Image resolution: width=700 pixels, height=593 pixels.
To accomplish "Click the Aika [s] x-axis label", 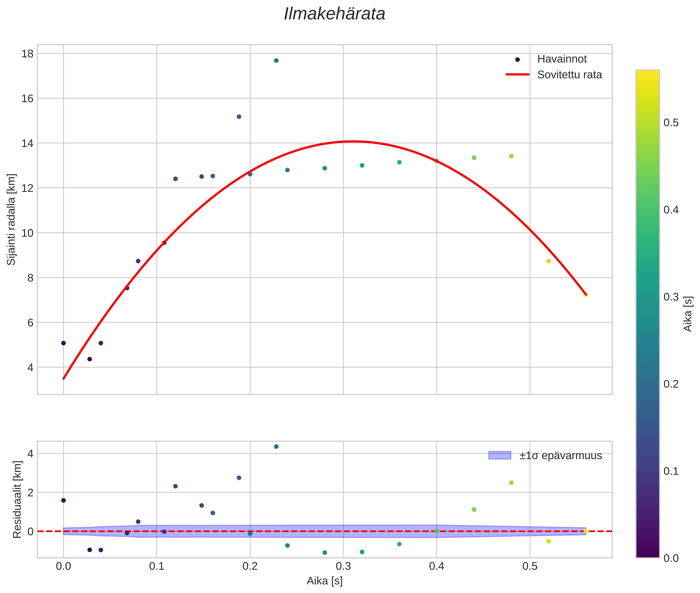I will (x=324, y=581).
